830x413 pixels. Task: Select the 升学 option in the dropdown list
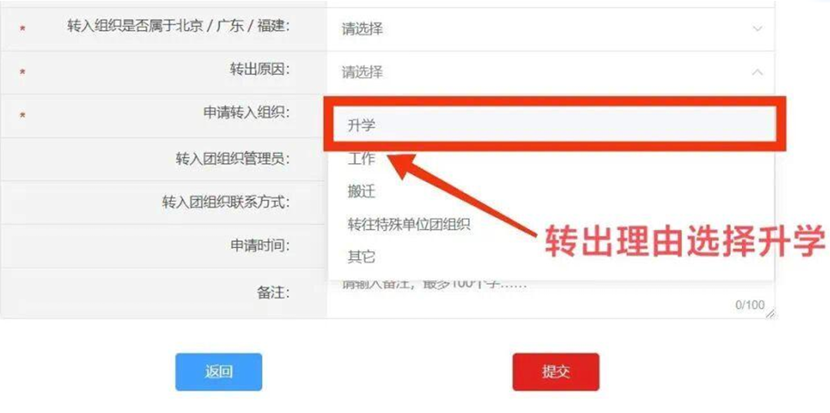554,125
